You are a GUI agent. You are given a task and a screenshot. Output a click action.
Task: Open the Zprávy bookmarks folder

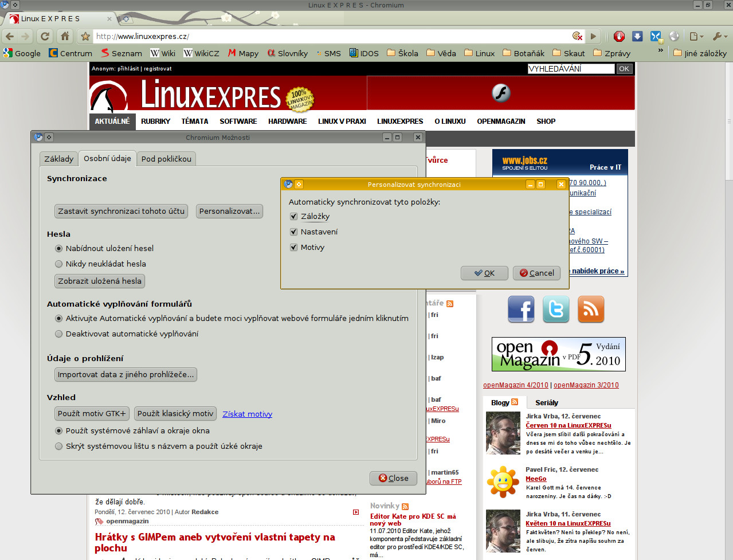[612, 53]
